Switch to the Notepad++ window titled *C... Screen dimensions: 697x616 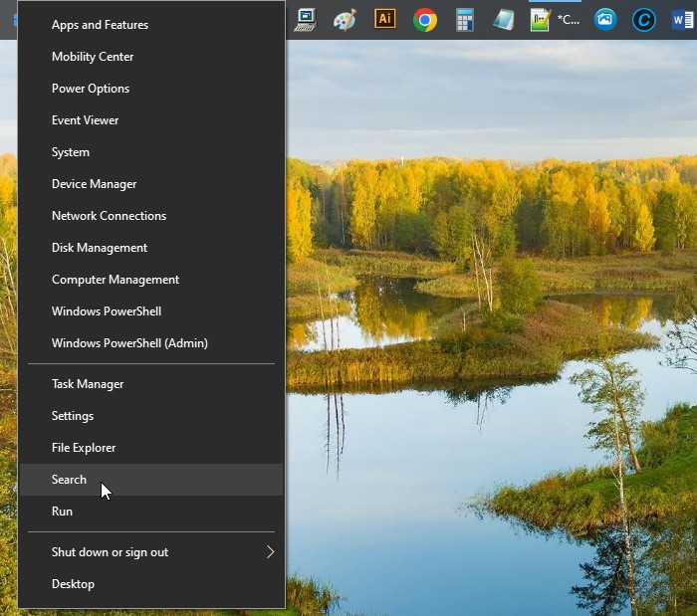556,20
